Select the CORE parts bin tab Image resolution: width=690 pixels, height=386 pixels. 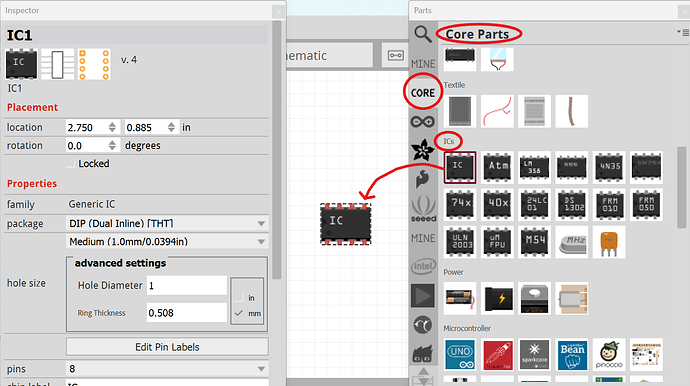[x=422, y=93]
